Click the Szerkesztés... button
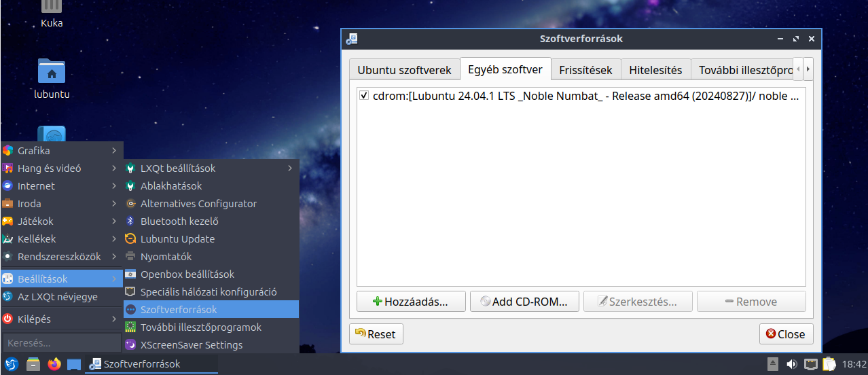 pos(638,302)
